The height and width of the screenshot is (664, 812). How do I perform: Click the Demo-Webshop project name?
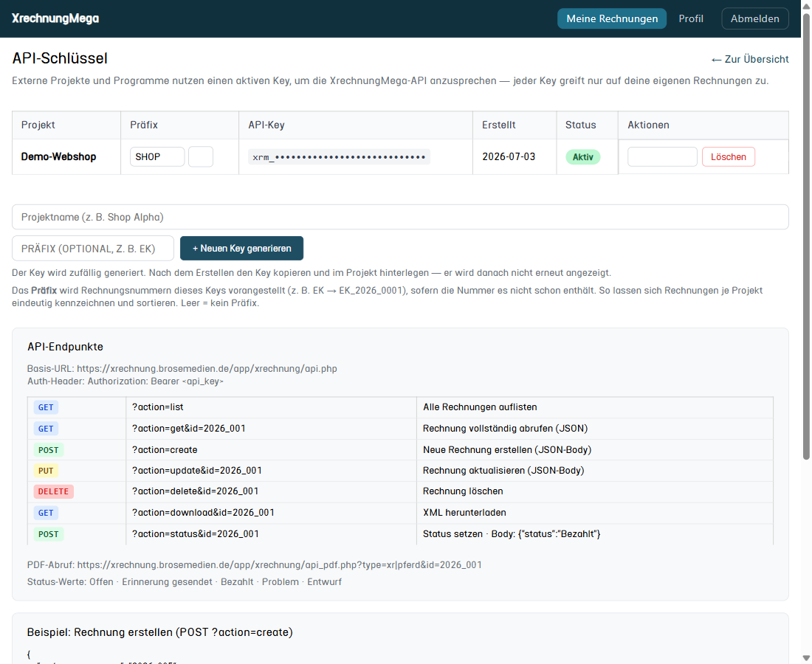click(58, 157)
